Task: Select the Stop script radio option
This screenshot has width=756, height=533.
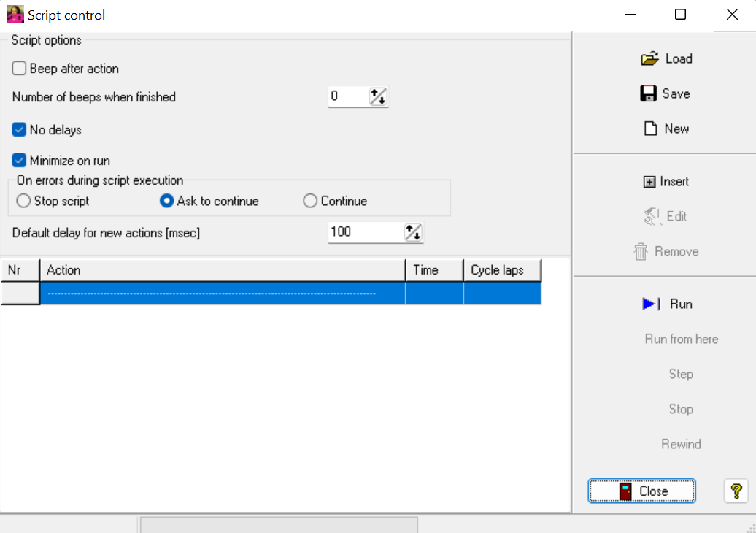Action: click(23, 201)
